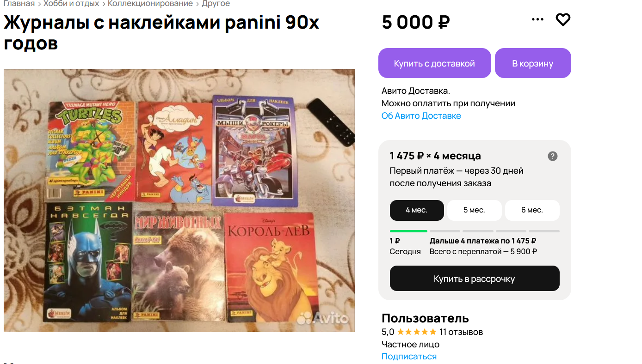This screenshot has width=642, height=364.
Task: Select the 5 мес. installment option
Action: [x=474, y=210]
